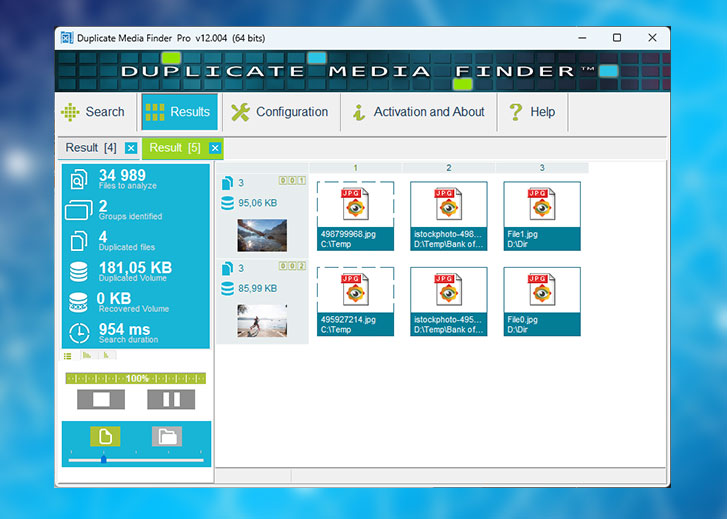
Task: Select the file display mode button
Action: [105, 436]
